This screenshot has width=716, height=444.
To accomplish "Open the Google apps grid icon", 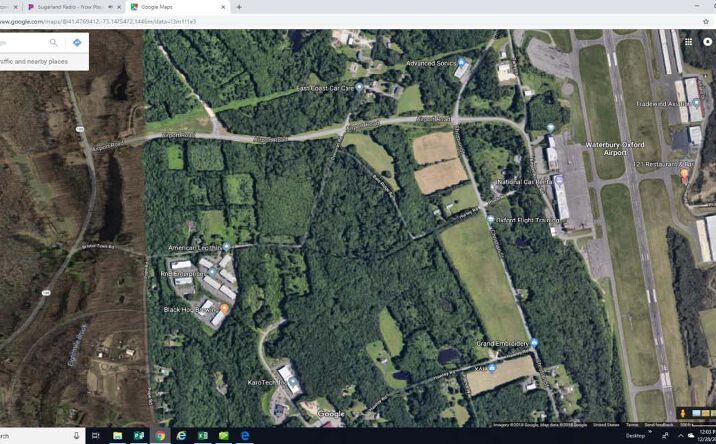I will 688,42.
